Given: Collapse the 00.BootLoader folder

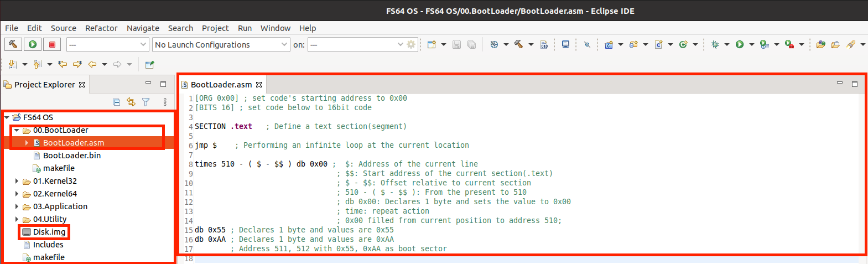Looking at the screenshot, I should 17,130.
